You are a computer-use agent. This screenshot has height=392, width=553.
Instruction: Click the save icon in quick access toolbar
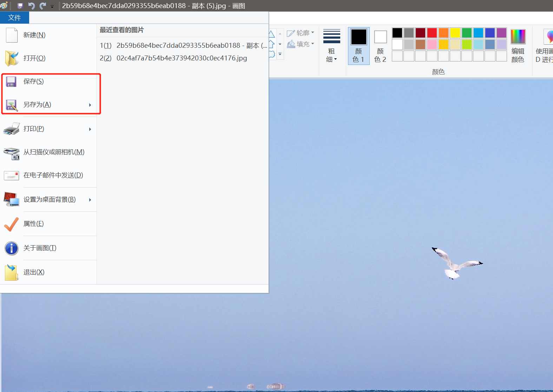click(x=20, y=6)
